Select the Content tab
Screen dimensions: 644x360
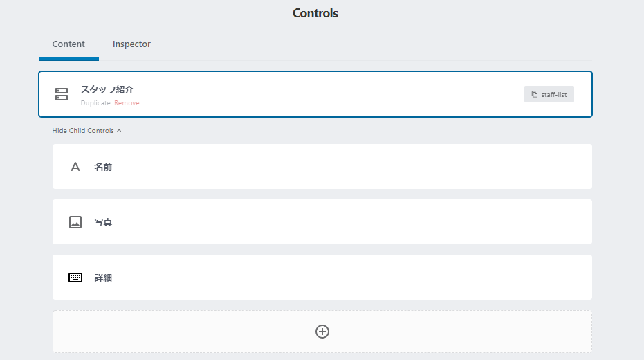pyautogui.click(x=68, y=44)
